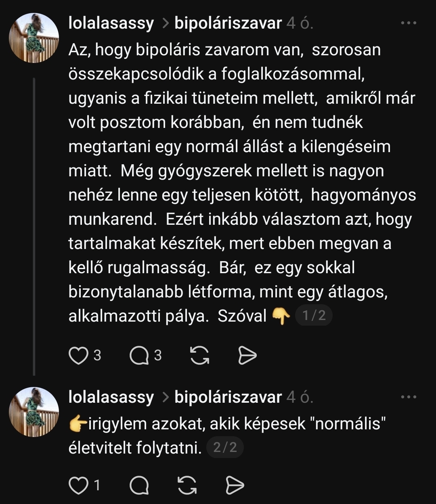Open lolalasassy avatar on first post
The image size is (436, 504).
point(34,38)
